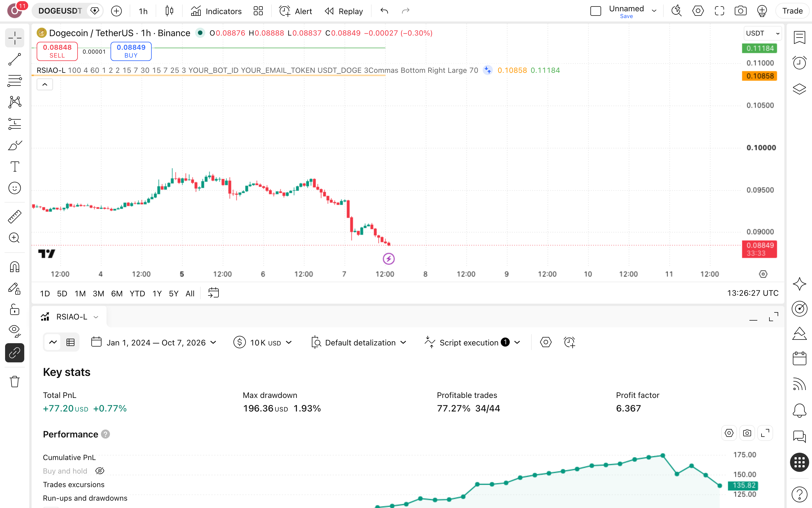Click the 0.08848 SELL button
Viewport: 812px width, 508px height.
(57, 51)
